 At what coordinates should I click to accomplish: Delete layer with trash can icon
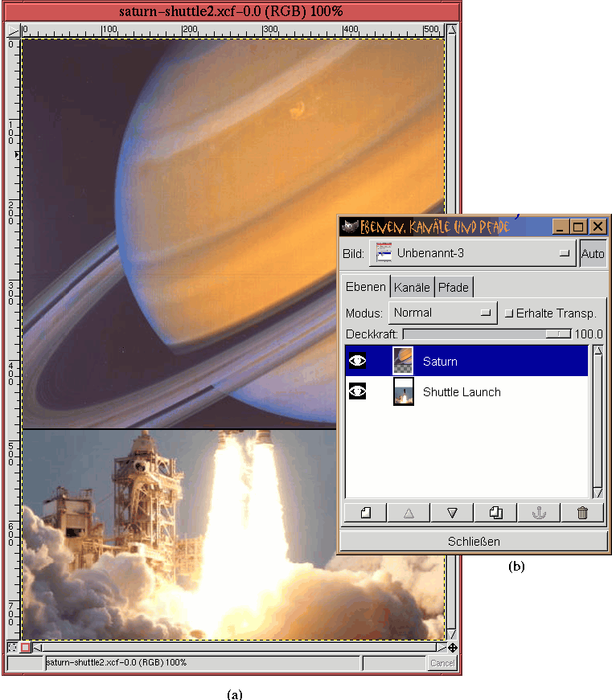pyautogui.click(x=582, y=513)
